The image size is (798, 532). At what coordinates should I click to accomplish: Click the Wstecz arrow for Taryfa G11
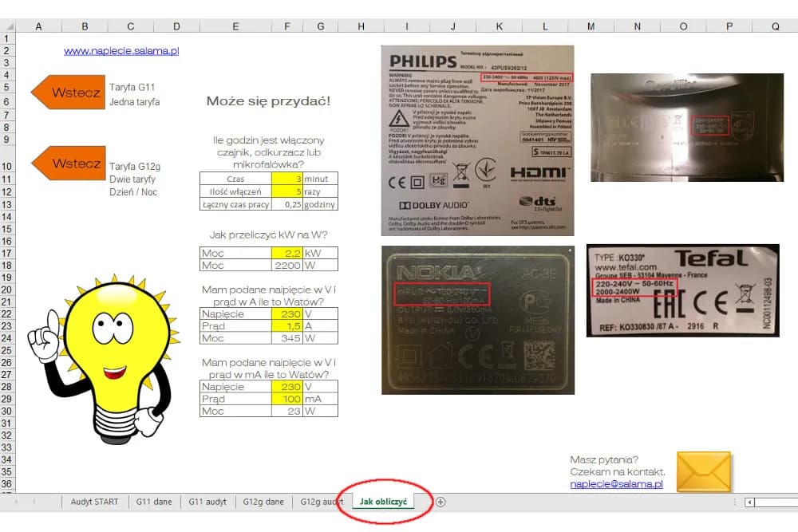pos(68,93)
